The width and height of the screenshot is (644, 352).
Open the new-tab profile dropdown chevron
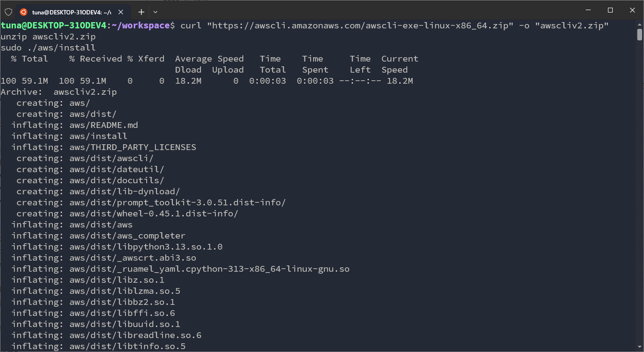[155, 12]
